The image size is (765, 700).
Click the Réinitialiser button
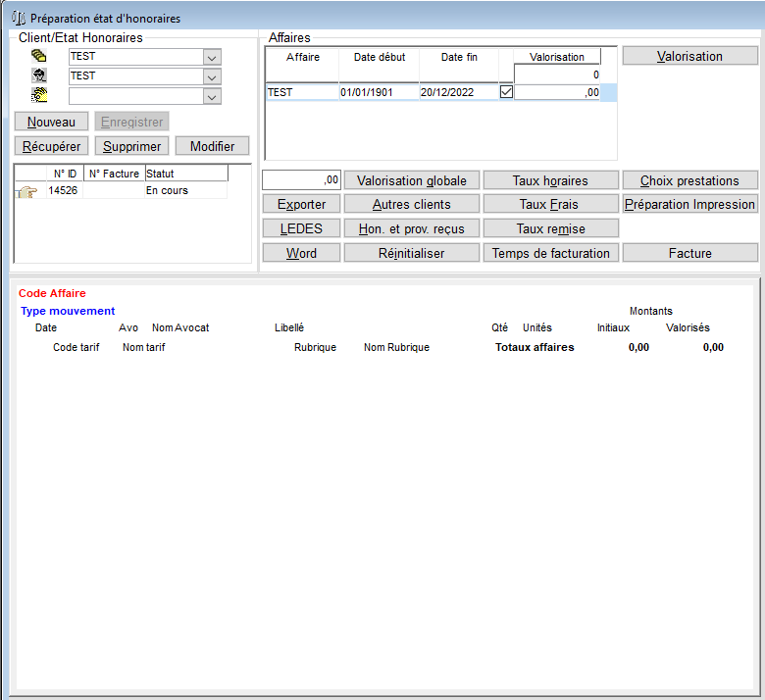411,253
